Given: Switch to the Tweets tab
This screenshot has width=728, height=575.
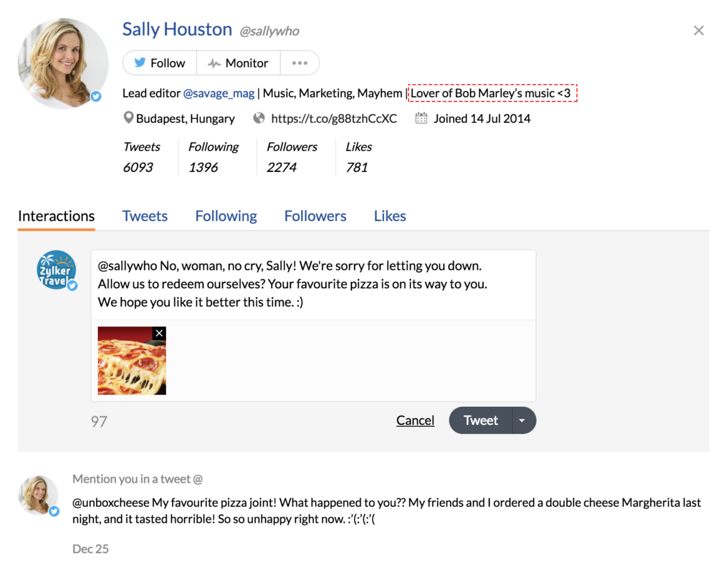Looking at the screenshot, I should (145, 216).
